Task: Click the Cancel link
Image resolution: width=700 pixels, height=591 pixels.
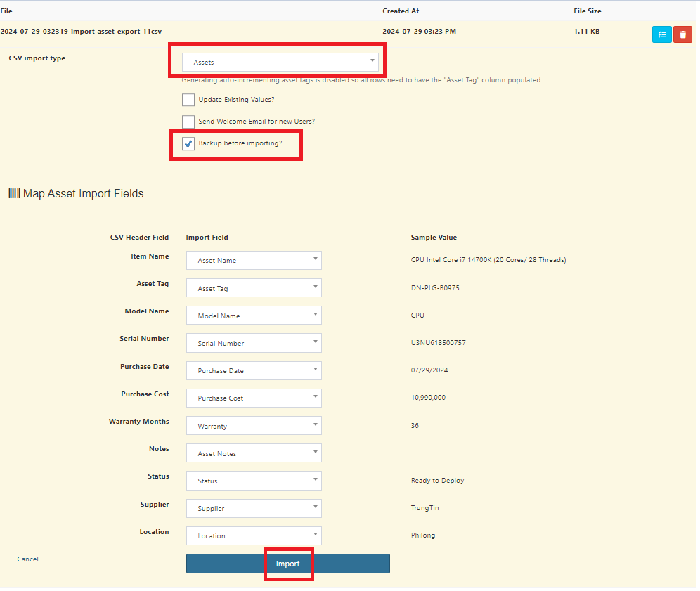Action: (28, 559)
